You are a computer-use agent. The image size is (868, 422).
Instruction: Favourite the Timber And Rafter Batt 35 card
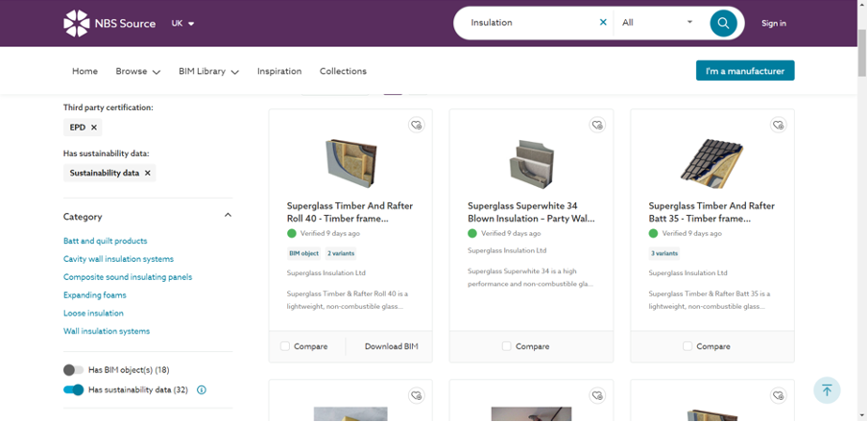click(778, 125)
